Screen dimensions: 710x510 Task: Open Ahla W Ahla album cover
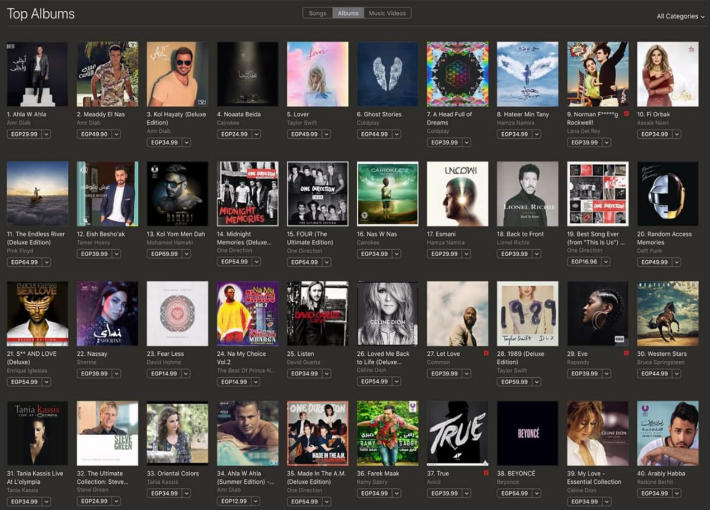[x=38, y=74]
